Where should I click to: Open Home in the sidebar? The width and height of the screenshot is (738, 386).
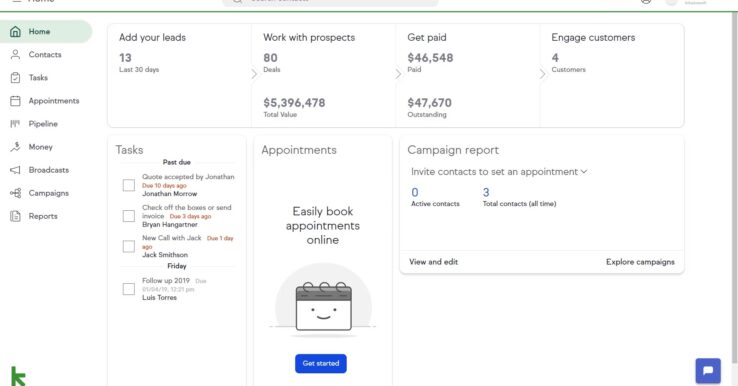(46, 32)
